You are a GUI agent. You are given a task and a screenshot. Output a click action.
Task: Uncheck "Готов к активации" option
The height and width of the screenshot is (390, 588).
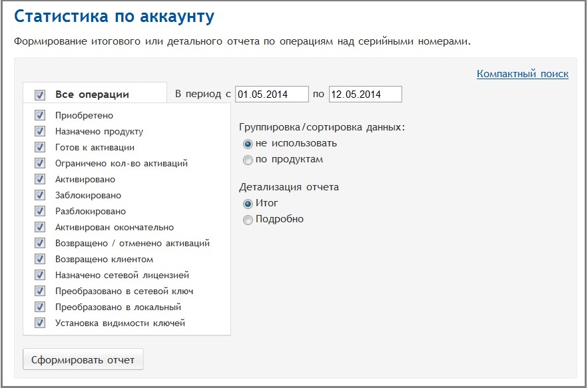(x=40, y=147)
